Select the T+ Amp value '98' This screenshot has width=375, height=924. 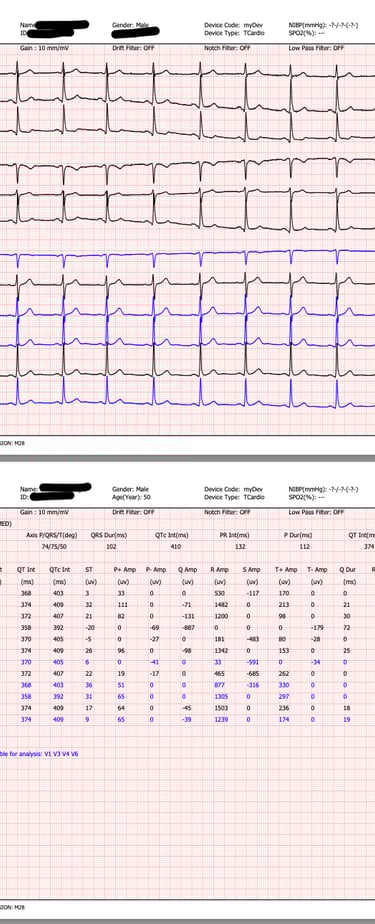pos(283,615)
